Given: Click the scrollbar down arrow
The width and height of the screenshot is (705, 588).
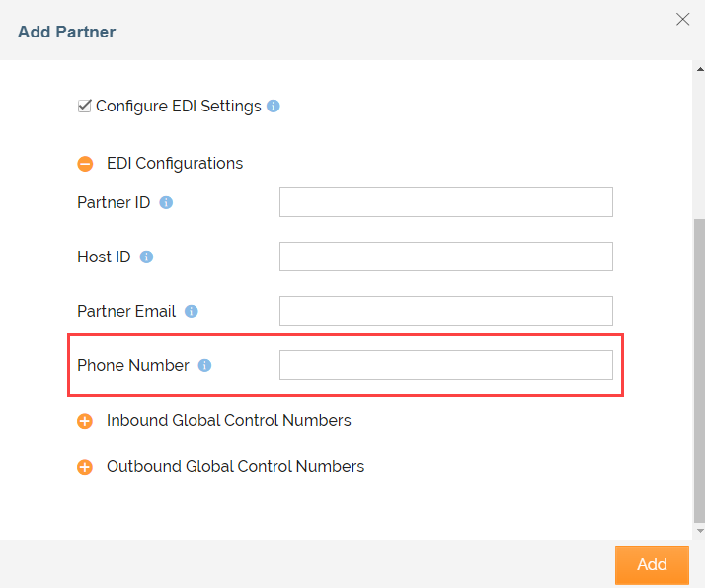Looking at the screenshot, I should click(x=699, y=531).
